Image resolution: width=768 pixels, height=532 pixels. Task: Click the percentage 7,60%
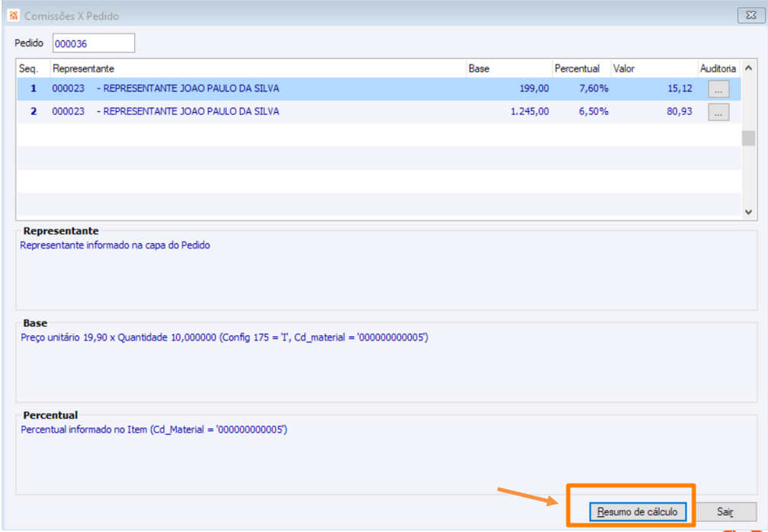pos(593,88)
